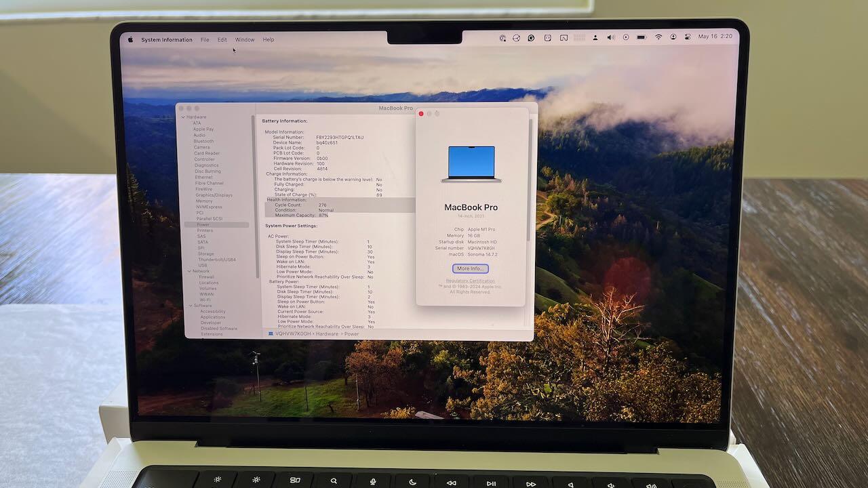
Task: Select Thunderbolt/USB4 in the sidebar
Action: [218, 260]
